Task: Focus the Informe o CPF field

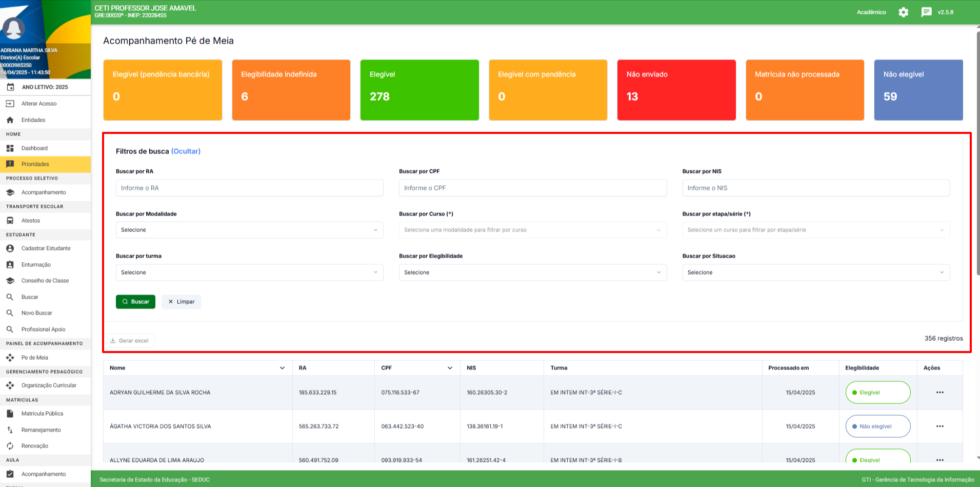Action: [532, 188]
